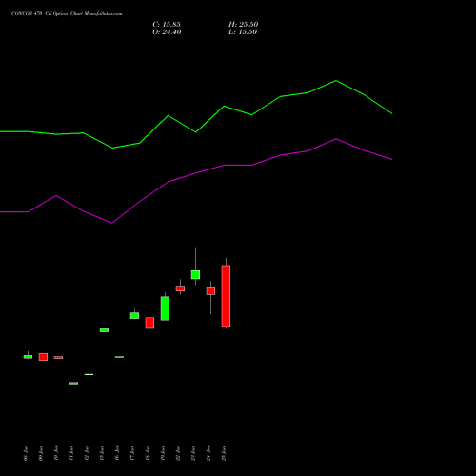The height and width of the screenshot is (476, 476).
Task: Click the close value C: 15.85
Action: pos(167,25)
